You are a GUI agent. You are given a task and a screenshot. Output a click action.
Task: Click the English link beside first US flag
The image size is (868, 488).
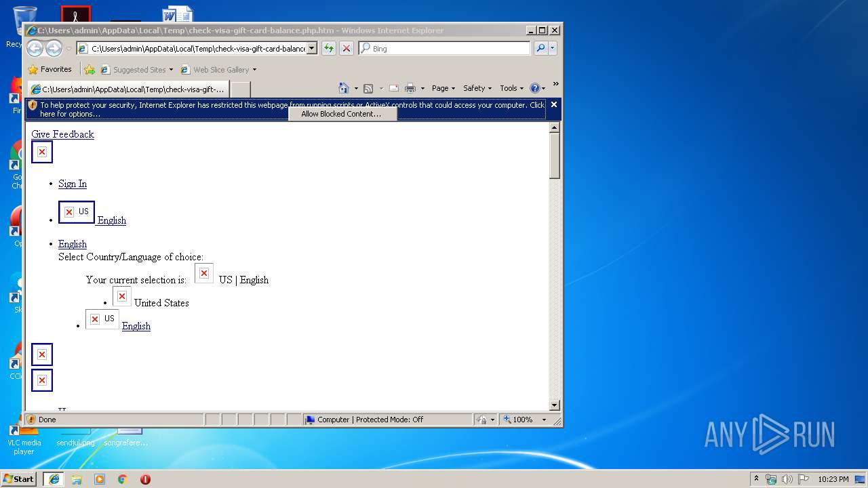tap(112, 220)
